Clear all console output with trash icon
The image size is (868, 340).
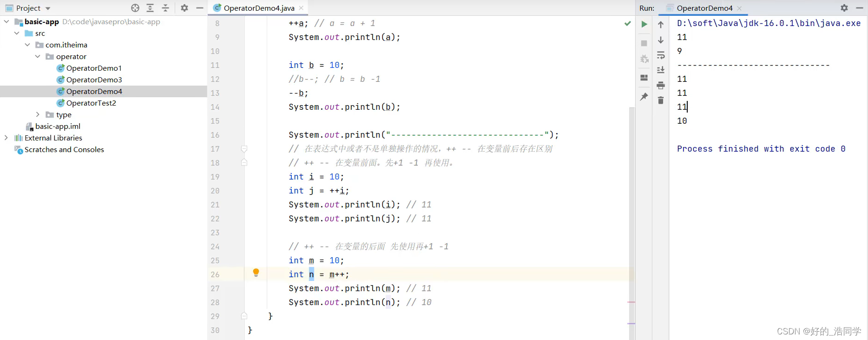tap(661, 100)
